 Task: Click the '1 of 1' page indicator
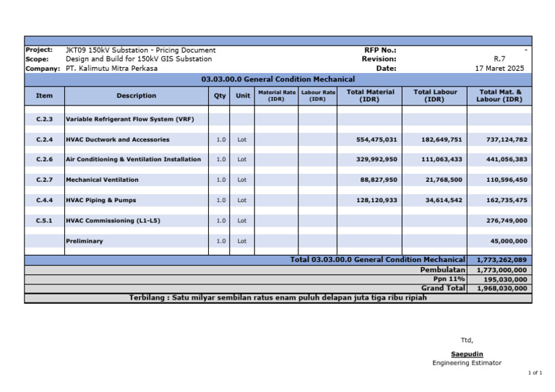point(535,373)
